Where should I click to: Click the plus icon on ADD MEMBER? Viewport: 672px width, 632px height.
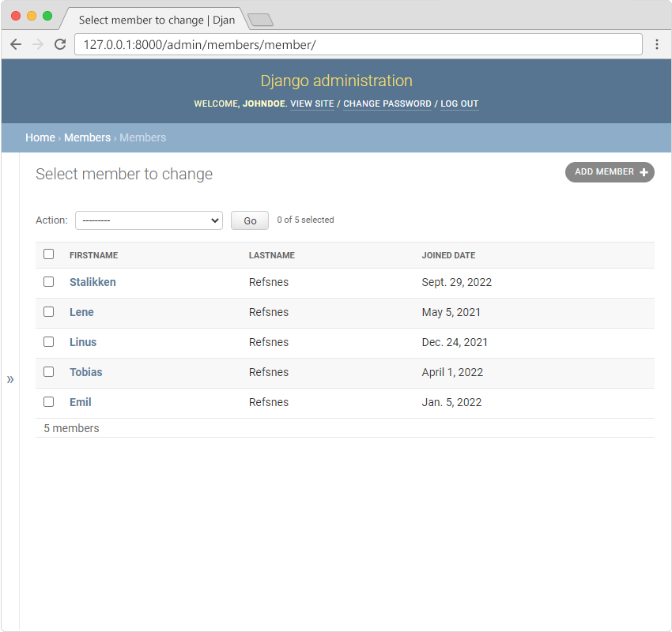[x=646, y=171]
